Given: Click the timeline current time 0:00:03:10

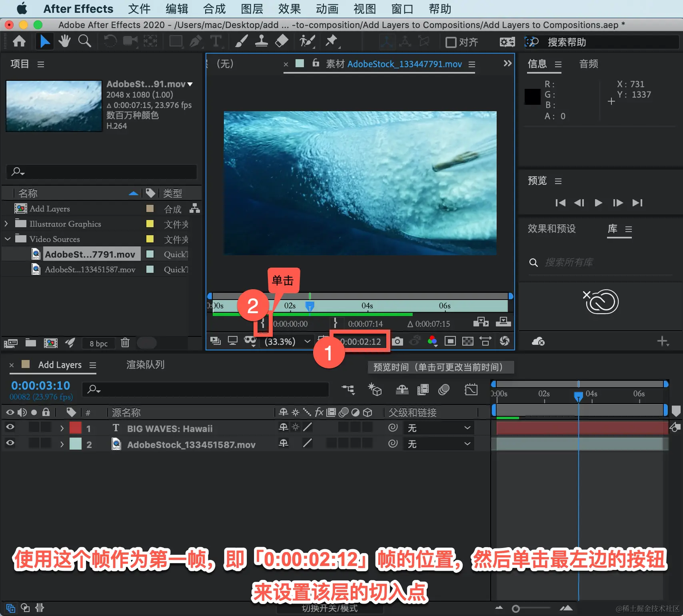Looking at the screenshot, I should point(40,385).
